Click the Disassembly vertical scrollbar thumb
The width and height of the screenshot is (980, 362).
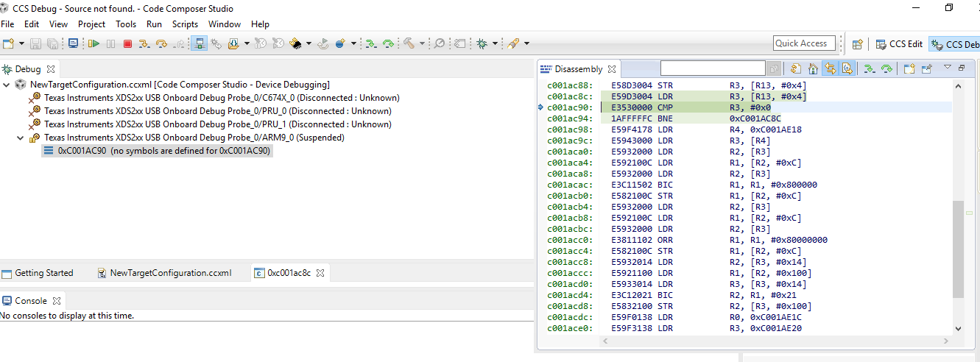tap(958, 249)
